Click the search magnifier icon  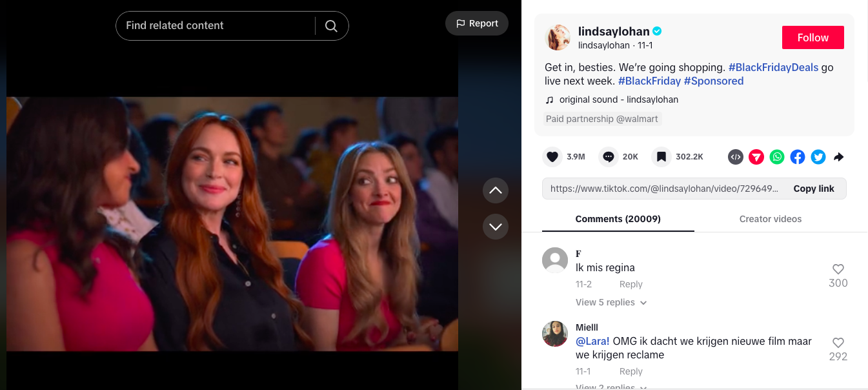331,26
